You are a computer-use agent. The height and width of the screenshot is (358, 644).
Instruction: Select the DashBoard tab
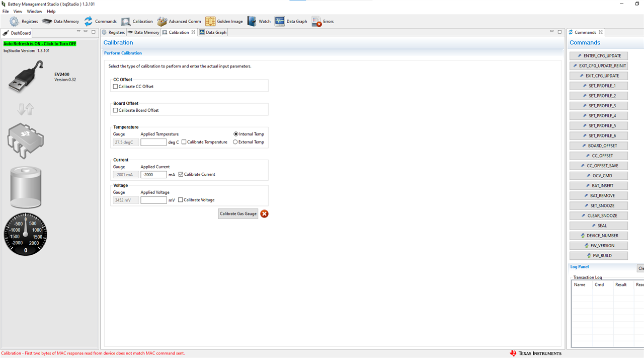pos(17,33)
